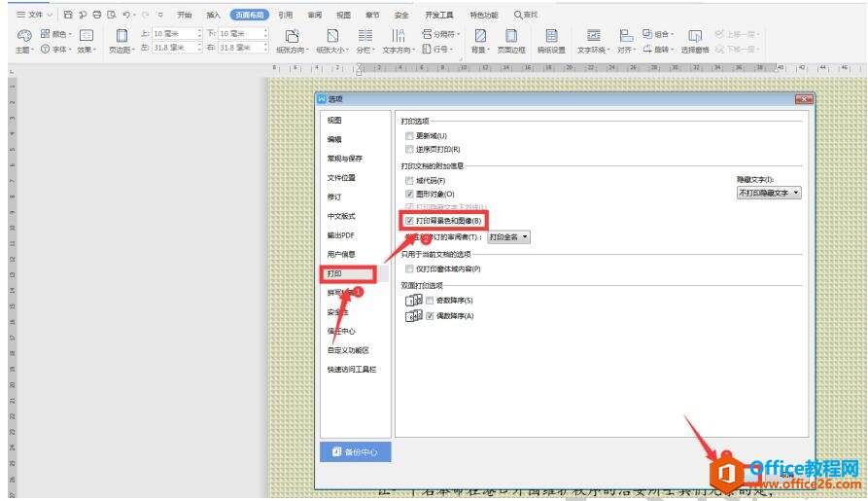Screen dimensions: 868x501
Task: Click the Redo arrow icon
Action: (x=145, y=15)
